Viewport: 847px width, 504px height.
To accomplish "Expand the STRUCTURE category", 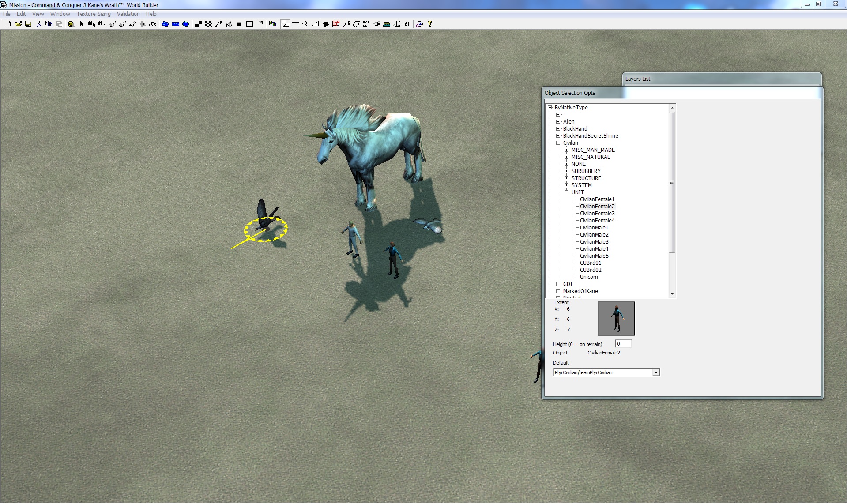I will pos(567,178).
